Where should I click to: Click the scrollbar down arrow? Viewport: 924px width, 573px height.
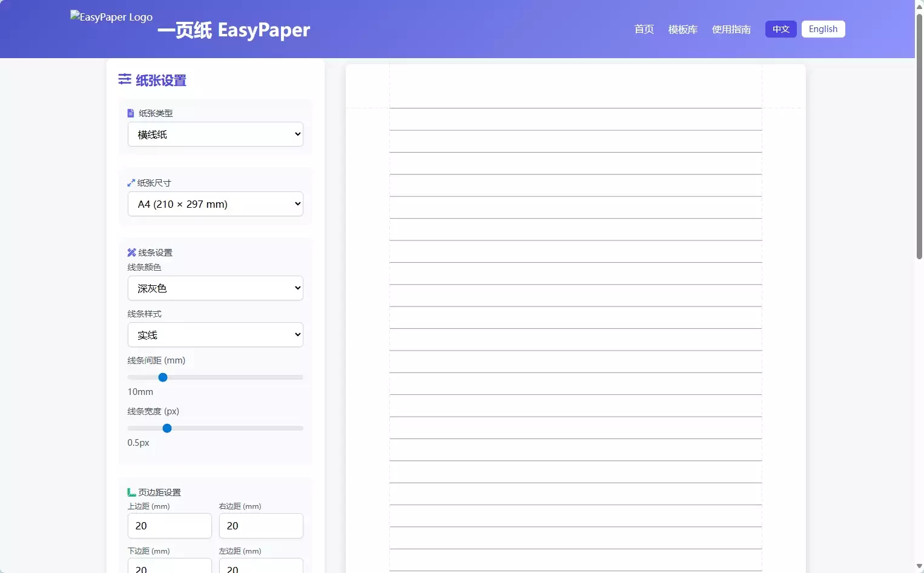[919, 567]
